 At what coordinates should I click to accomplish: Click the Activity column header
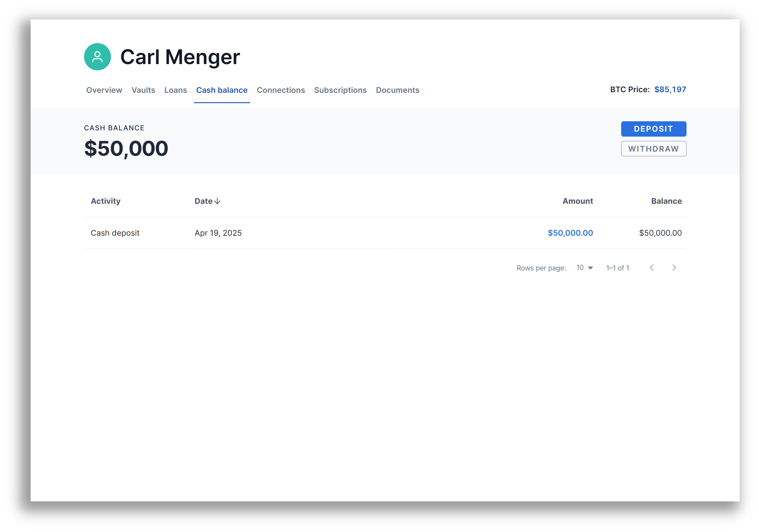(x=105, y=201)
